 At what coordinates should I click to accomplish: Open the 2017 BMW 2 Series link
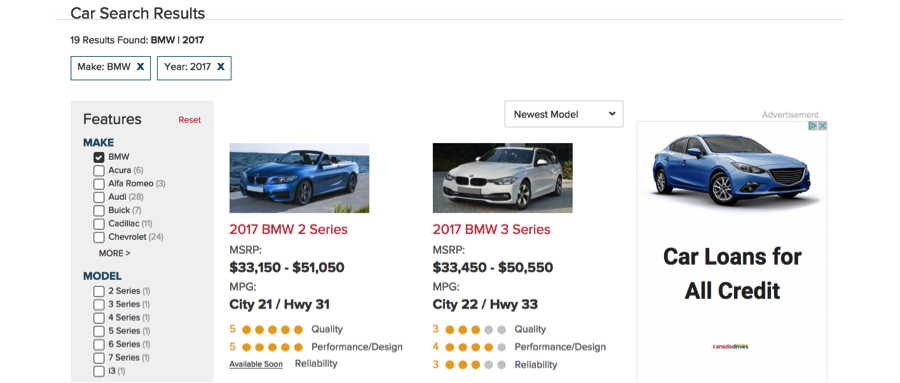click(x=289, y=230)
